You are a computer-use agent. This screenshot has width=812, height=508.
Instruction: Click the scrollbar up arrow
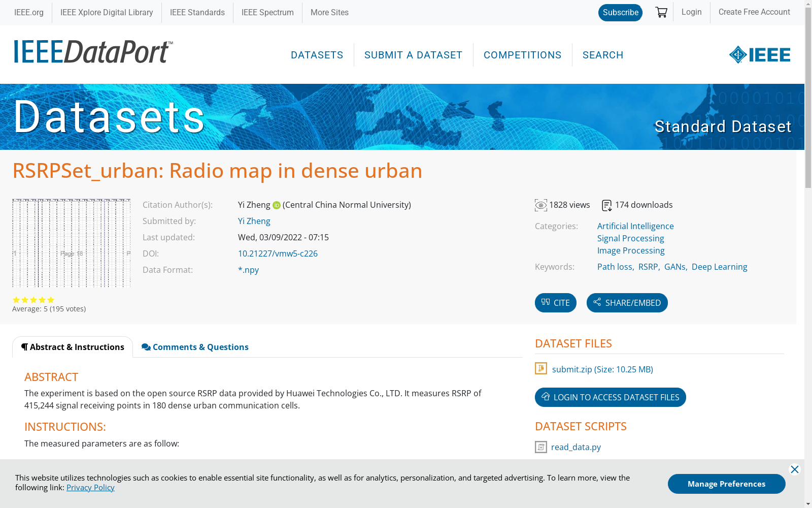pos(808,4)
